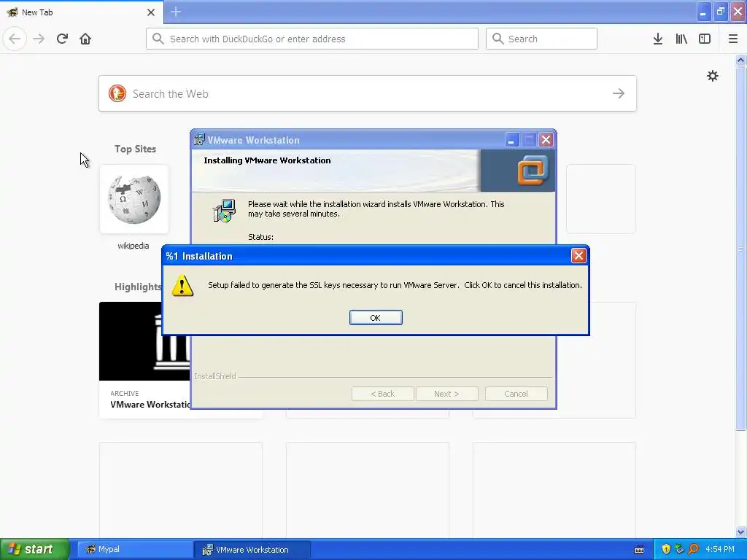This screenshot has width=747, height=560.
Task: Click the security shield tray icon
Action: 666,549
